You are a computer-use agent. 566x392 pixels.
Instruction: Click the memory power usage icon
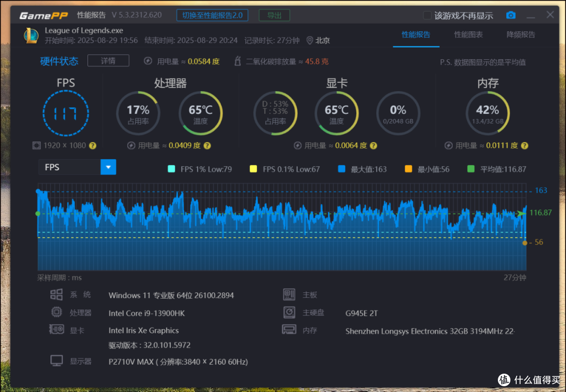(x=448, y=146)
